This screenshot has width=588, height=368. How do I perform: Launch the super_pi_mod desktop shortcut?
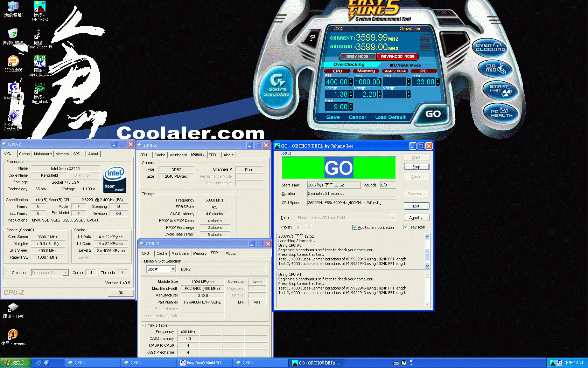click(x=40, y=66)
